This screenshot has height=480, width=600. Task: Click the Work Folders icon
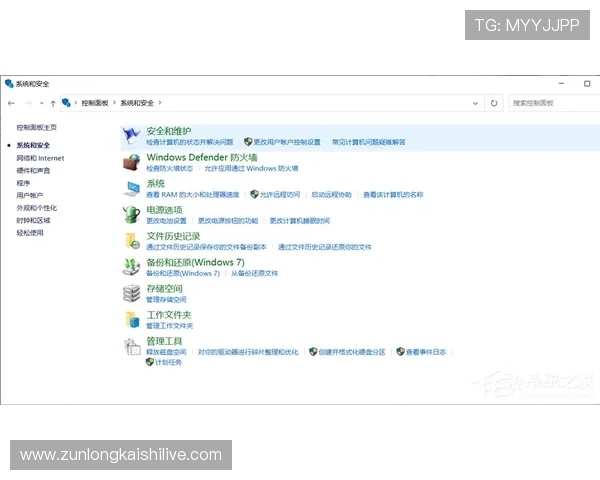(x=132, y=319)
